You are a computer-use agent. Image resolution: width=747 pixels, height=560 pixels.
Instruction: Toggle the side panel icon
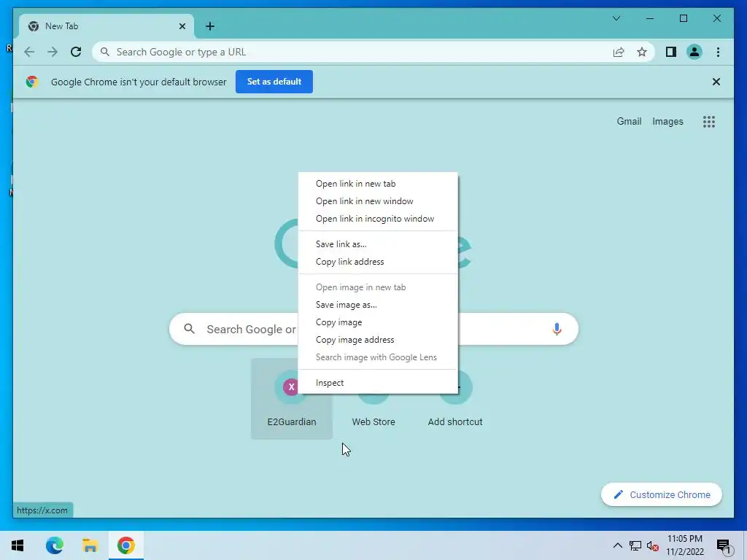(671, 52)
